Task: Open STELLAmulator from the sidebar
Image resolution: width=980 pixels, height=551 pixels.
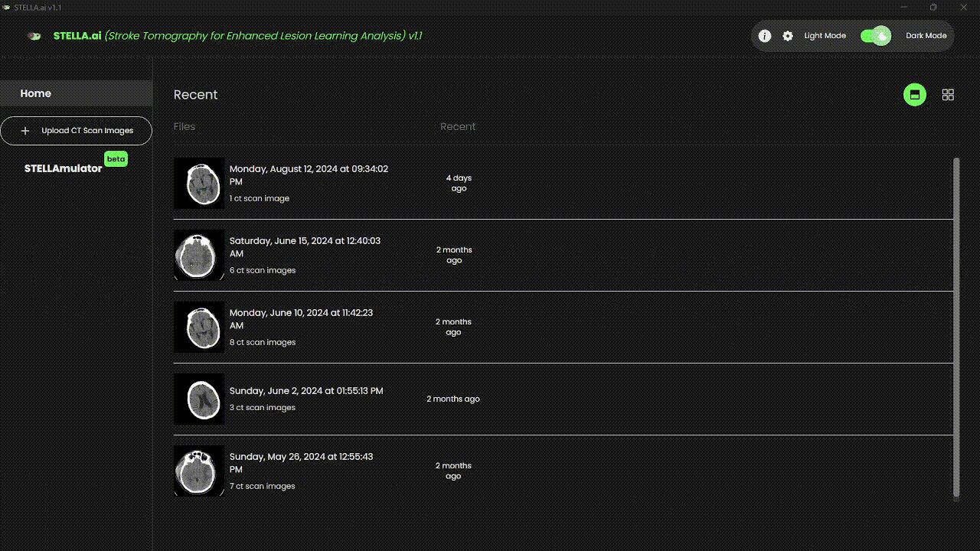Action: click(x=63, y=168)
